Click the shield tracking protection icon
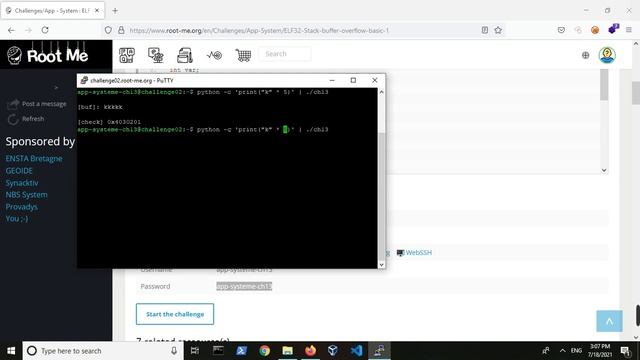 (x=108, y=30)
